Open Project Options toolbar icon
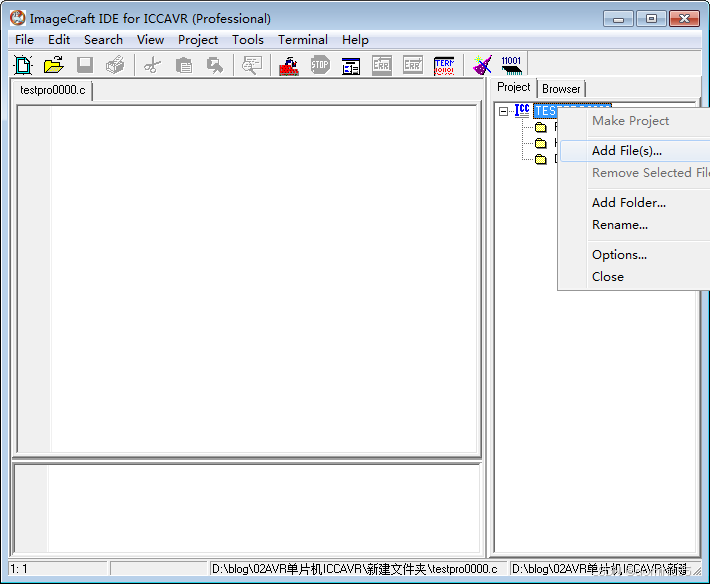The image size is (710, 584). tap(351, 65)
